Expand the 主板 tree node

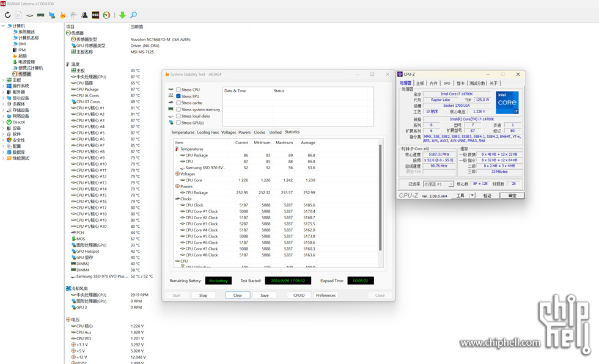click(3, 80)
